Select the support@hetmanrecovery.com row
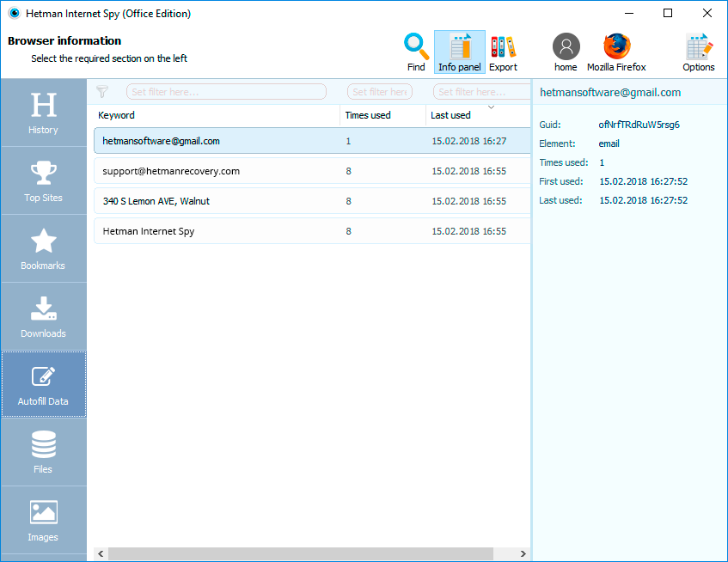728x562 pixels. 312,171
